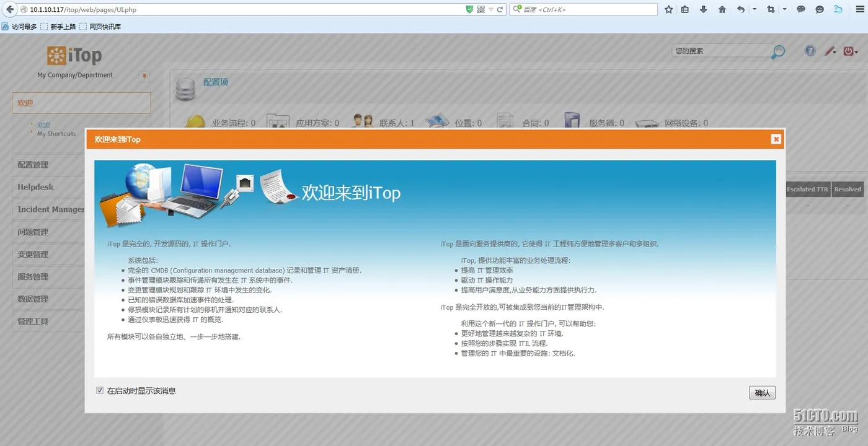The width and height of the screenshot is (868, 446).
Task: Open 服务器: 0 link
Action: point(606,123)
